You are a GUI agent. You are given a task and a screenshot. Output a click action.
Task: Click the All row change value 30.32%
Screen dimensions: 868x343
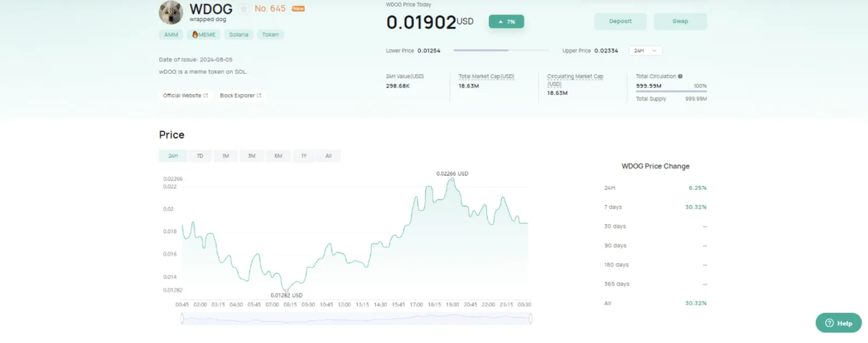[x=695, y=303]
